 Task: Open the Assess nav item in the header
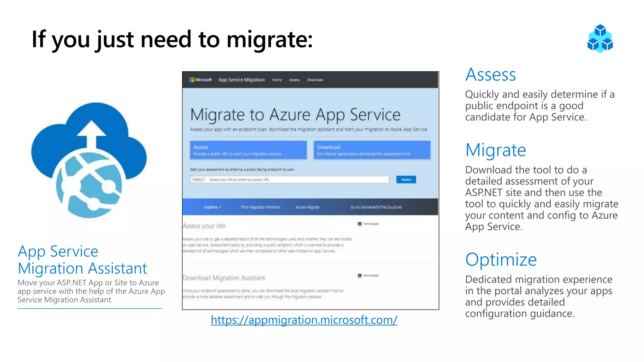294,80
